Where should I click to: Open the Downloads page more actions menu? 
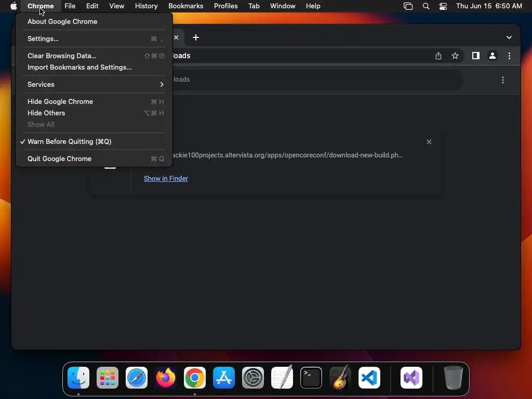click(503, 79)
